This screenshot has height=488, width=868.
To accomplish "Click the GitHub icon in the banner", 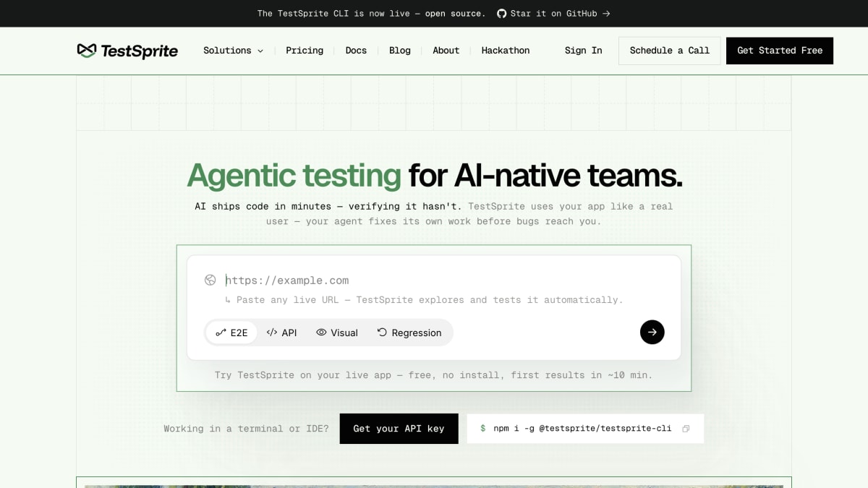I will 501,14.
